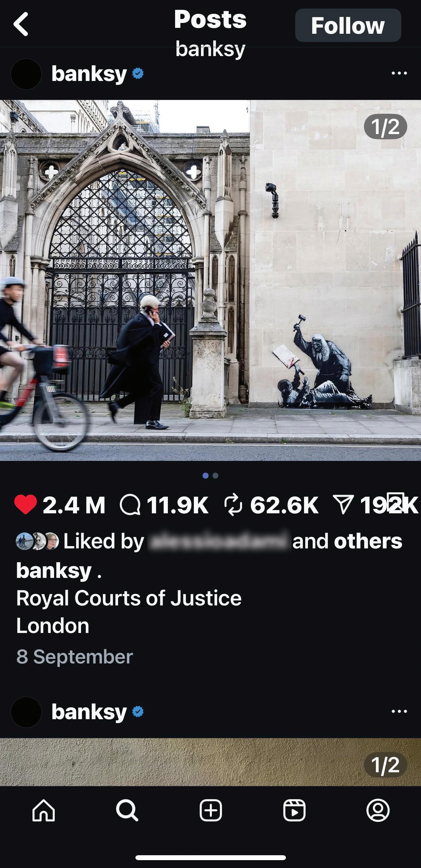This screenshot has height=868, width=421.
Task: Open the Reels icon
Action: point(294,810)
